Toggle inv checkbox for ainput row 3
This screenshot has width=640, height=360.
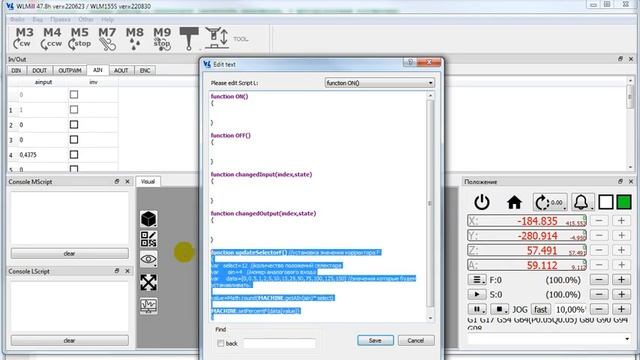pos(74,140)
